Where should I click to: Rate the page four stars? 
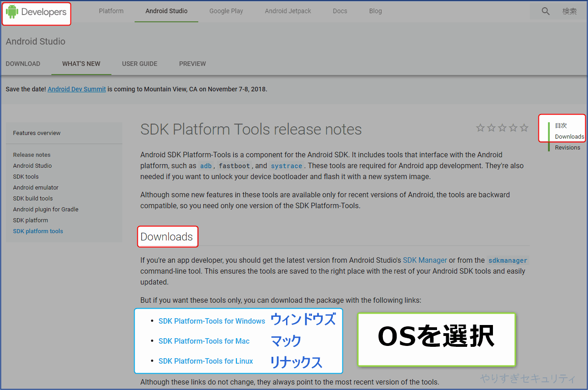(513, 128)
